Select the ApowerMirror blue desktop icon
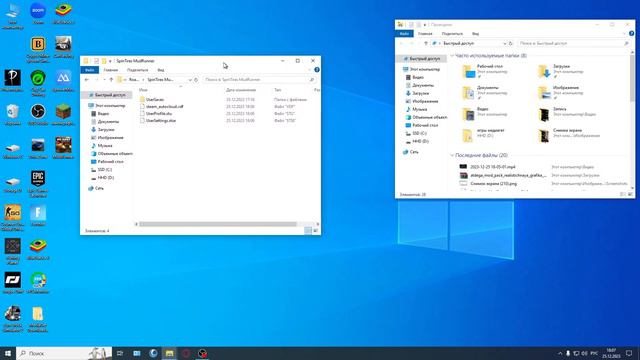The height and width of the screenshot is (360, 640). pyautogui.click(x=63, y=81)
